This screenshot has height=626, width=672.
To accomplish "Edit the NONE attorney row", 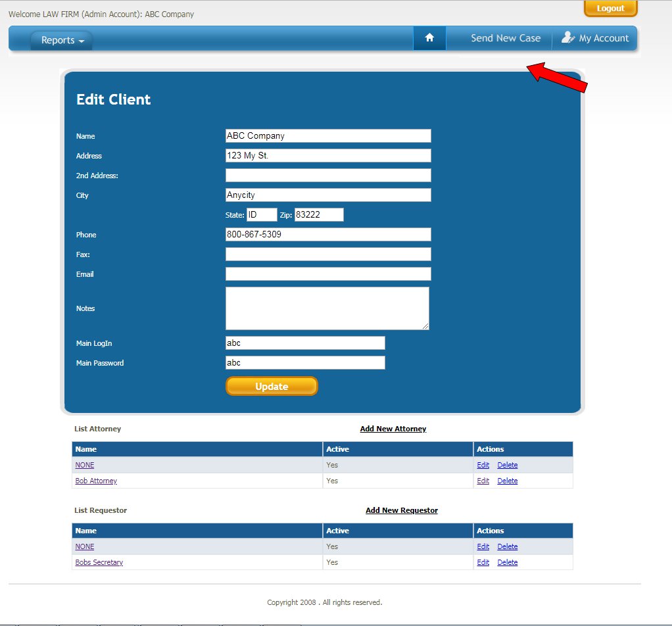I will pos(483,465).
